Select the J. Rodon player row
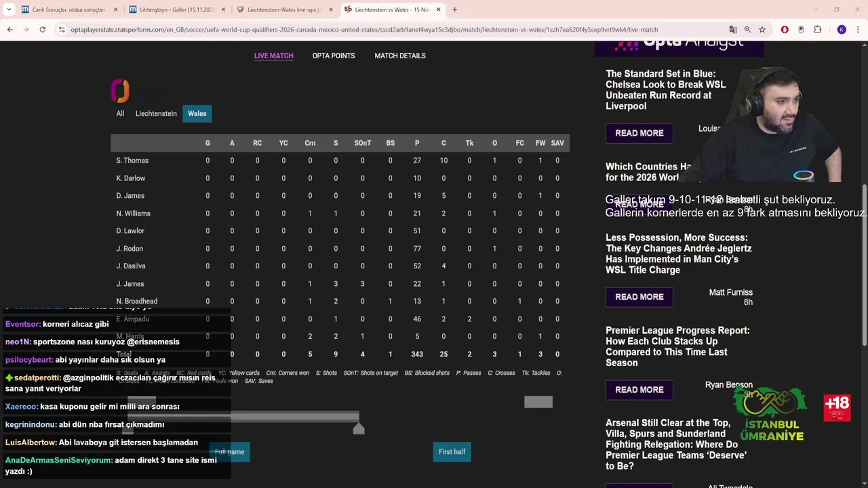Image resolution: width=868 pixels, height=488 pixels. tap(340, 249)
